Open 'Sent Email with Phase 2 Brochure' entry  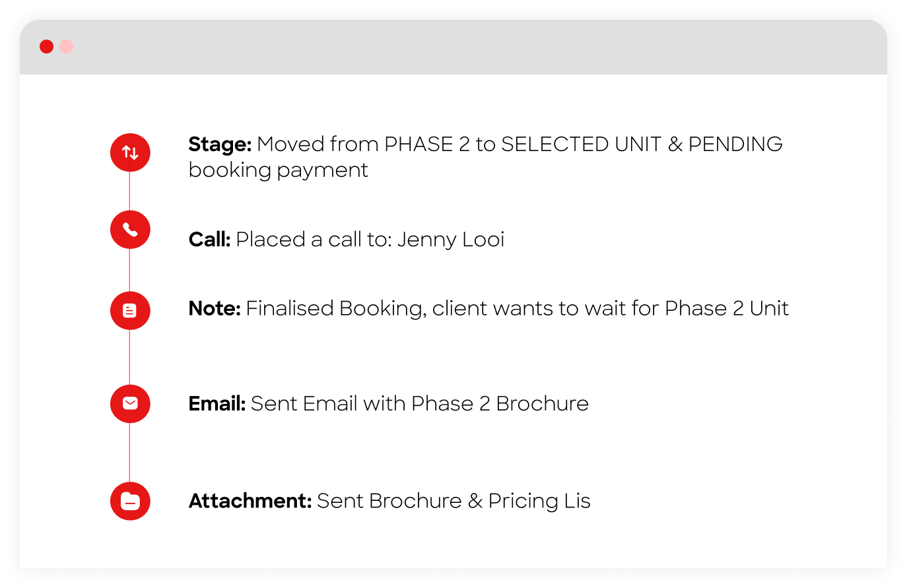tap(420, 403)
